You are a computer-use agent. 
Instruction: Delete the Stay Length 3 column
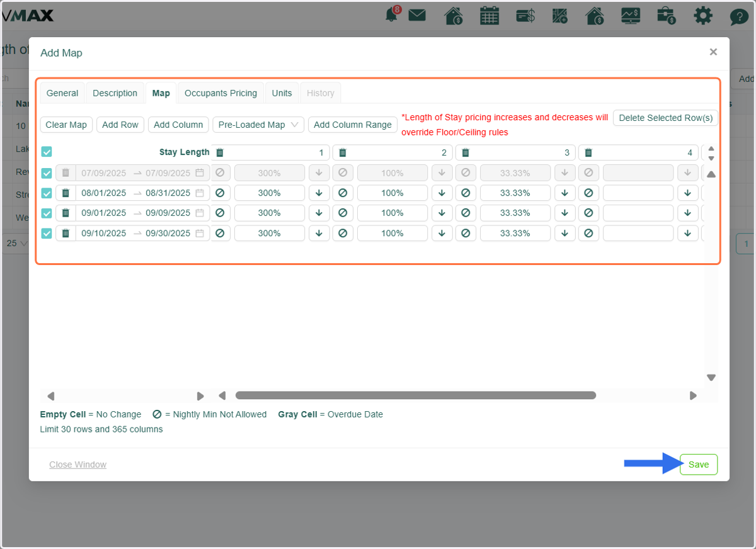click(466, 152)
